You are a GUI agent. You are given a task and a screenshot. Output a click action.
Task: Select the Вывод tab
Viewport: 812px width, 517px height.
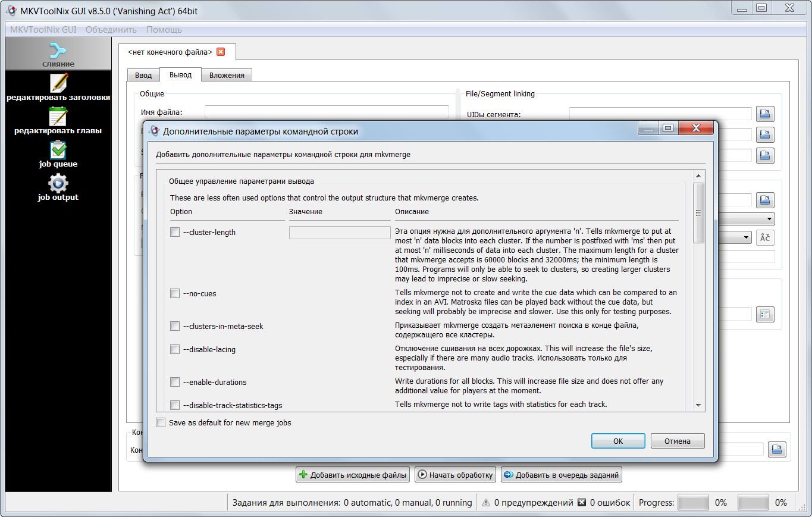click(x=180, y=74)
